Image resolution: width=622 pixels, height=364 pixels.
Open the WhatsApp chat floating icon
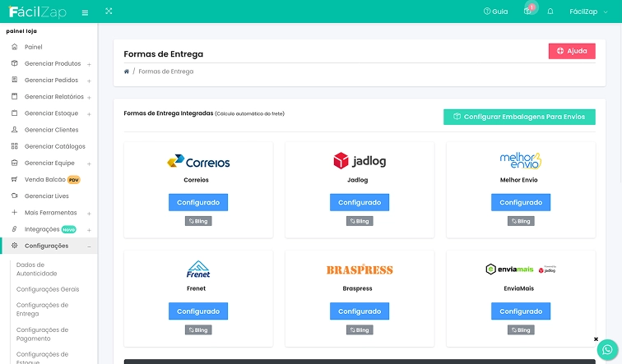(607, 350)
